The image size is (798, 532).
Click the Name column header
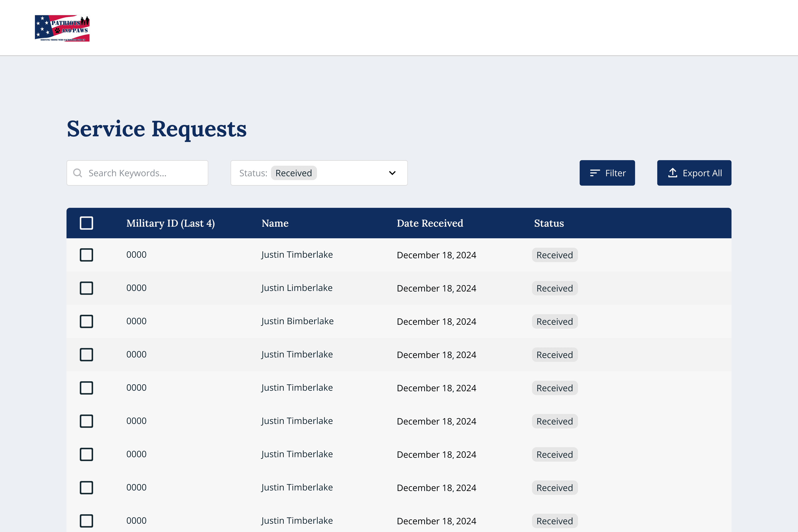(275, 223)
